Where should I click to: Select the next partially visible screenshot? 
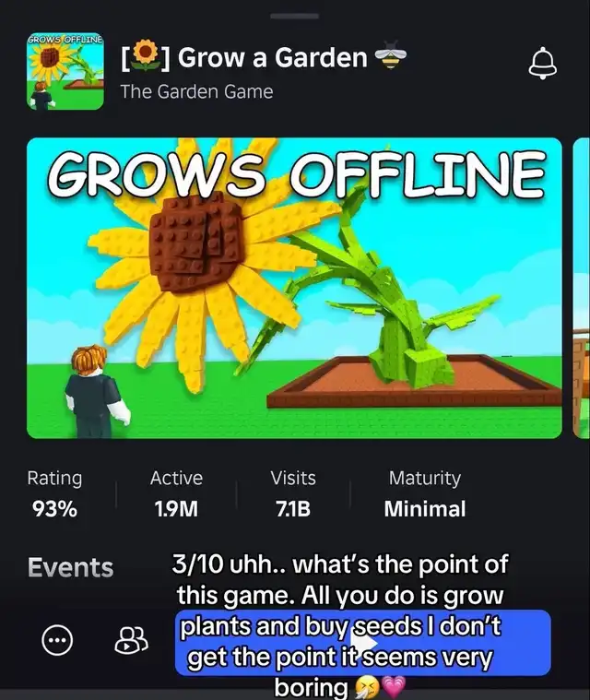(581, 288)
